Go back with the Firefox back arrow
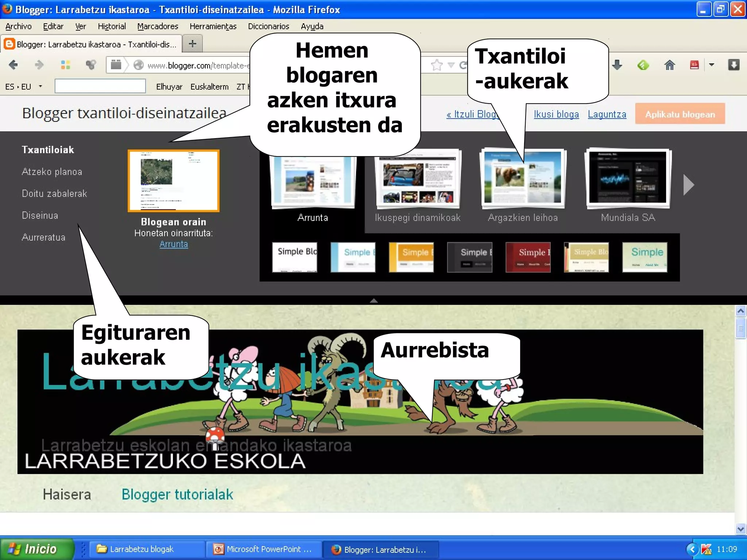The width and height of the screenshot is (747, 560). pos(13,65)
